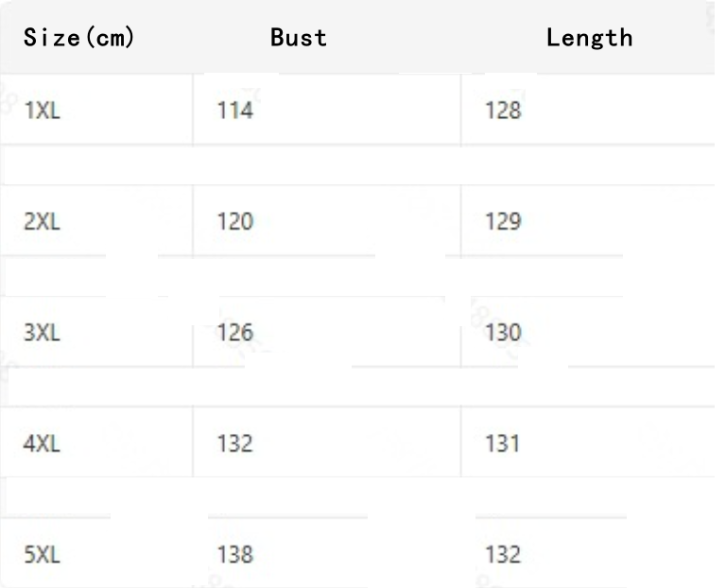726x588 pixels.
Task: Click the Bust column header
Action: pyautogui.click(x=299, y=38)
